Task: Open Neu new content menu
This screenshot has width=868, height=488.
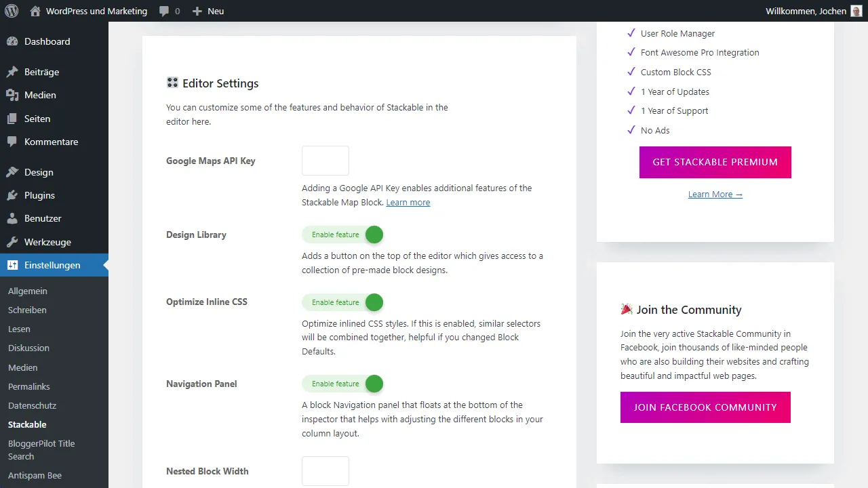Action: [208, 11]
